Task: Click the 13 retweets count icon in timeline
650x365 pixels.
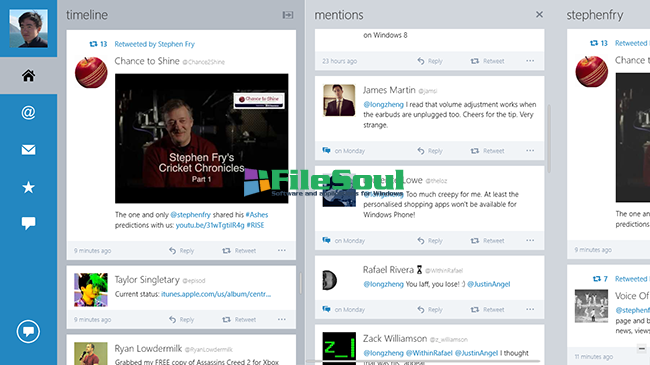Action: [x=98, y=44]
